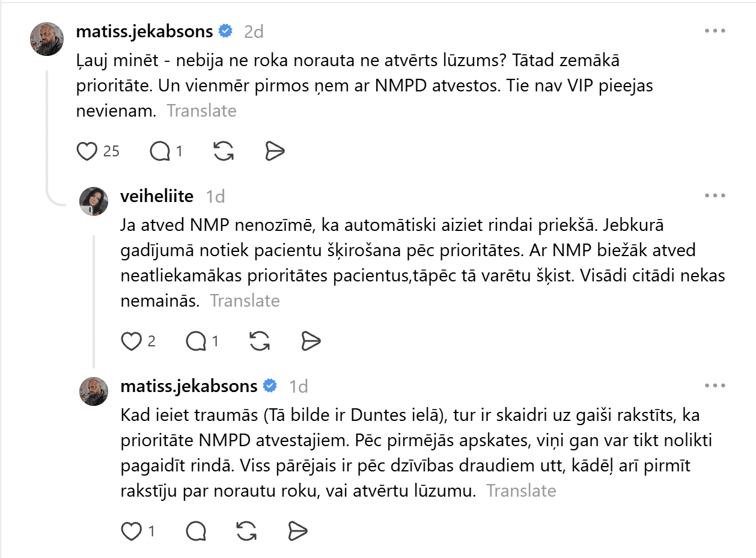Like the veiheliite reply
756x558 pixels.
131,342
